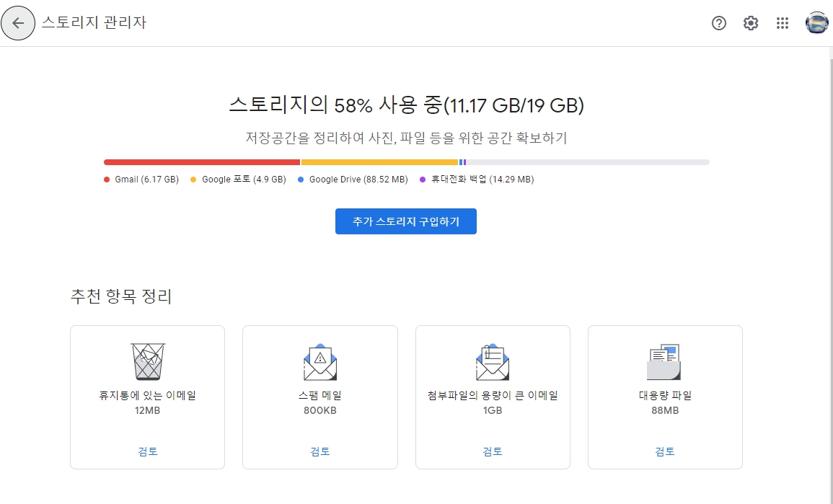Click the large attachment email icon

493,362
